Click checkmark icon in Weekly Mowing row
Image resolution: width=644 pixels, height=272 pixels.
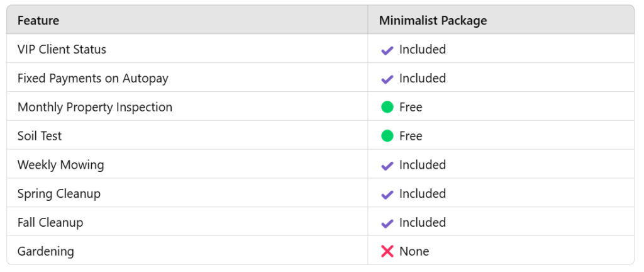(x=387, y=165)
